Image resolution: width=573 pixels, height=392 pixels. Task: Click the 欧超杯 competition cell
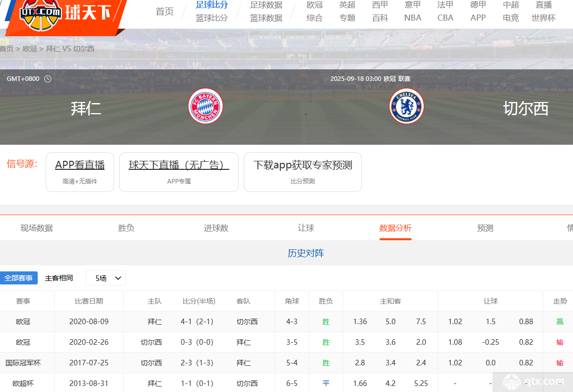(x=23, y=383)
